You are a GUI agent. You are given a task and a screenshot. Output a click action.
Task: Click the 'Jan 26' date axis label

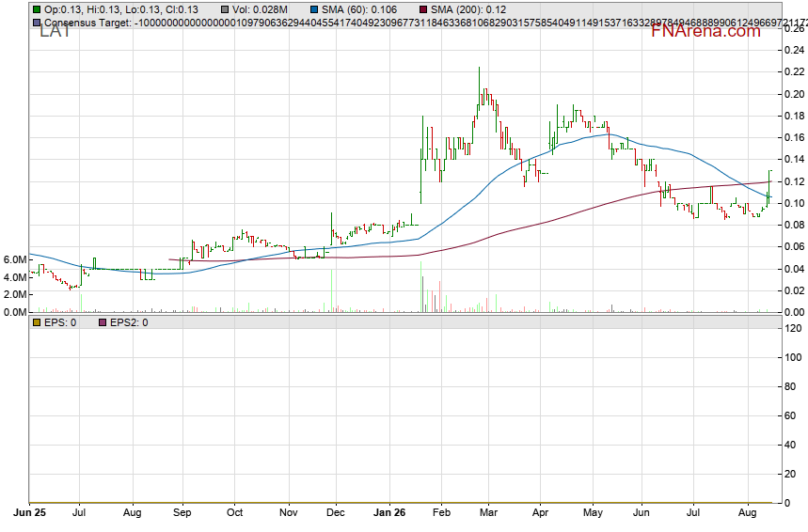389,512
